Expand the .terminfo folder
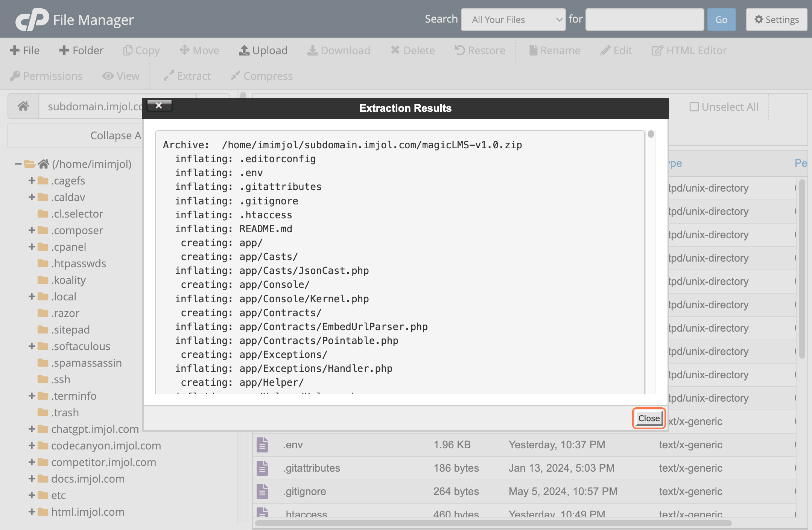The height and width of the screenshot is (530, 812). 32,396
